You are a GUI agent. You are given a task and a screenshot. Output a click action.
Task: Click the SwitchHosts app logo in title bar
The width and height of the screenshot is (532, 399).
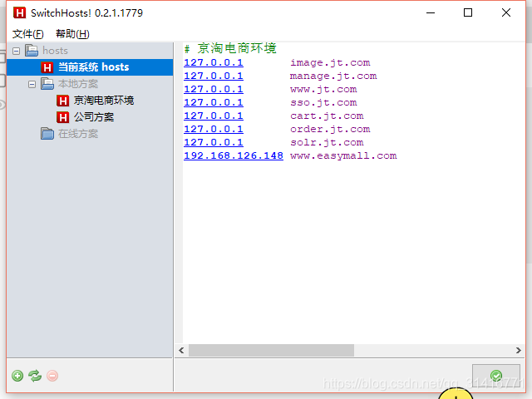(x=19, y=13)
